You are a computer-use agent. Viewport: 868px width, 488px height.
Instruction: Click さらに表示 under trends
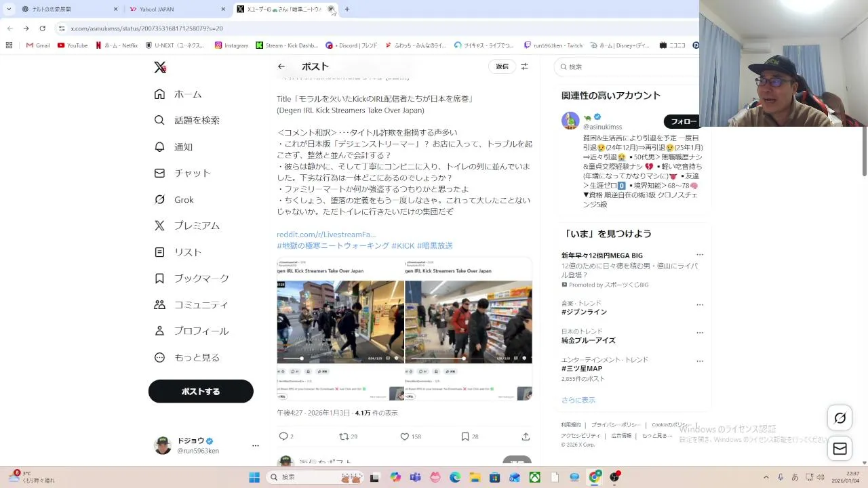(578, 400)
